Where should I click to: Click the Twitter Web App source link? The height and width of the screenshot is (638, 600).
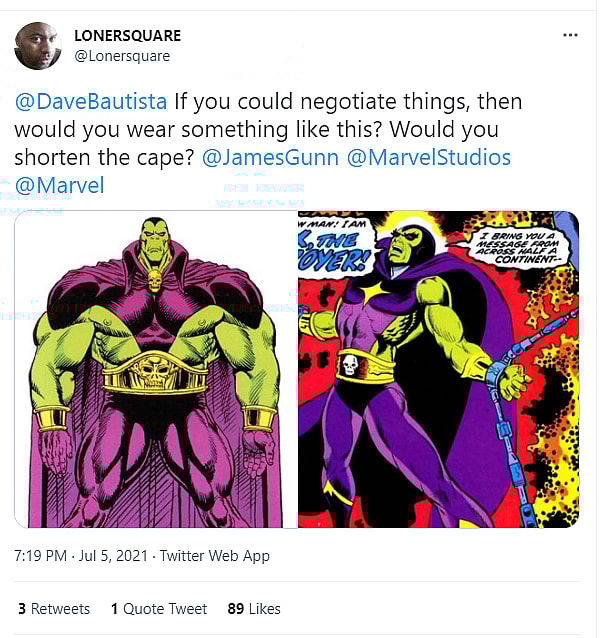214,556
